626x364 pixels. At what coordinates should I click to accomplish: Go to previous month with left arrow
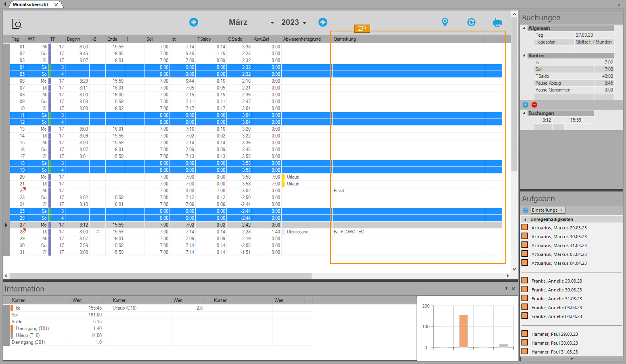pos(194,22)
